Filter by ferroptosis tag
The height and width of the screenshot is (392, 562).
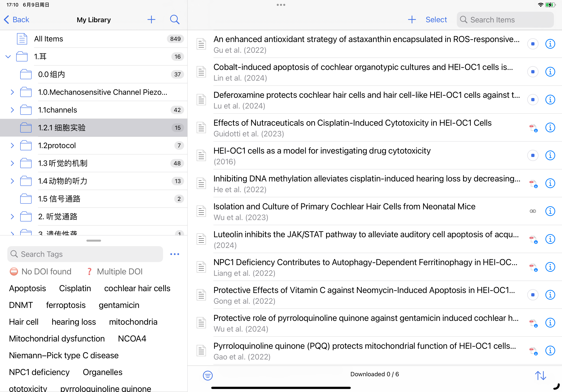pyautogui.click(x=66, y=305)
